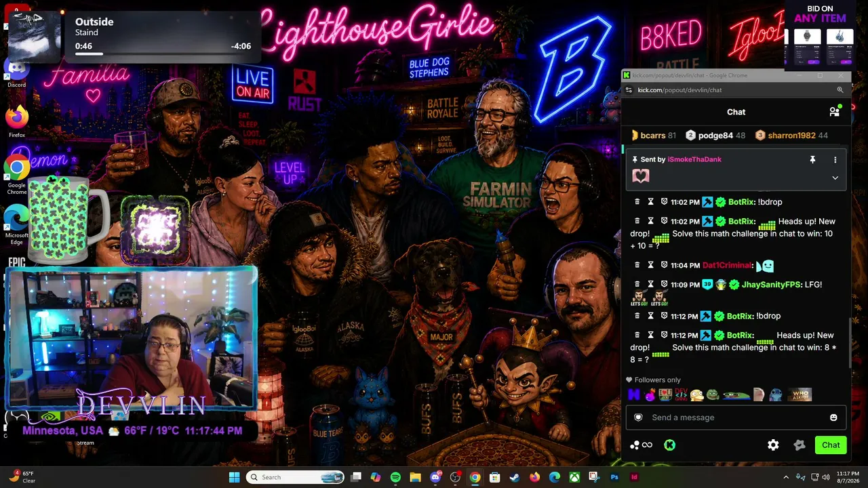Viewport: 868px width, 488px height.
Task: Open chat settings gear icon
Action: [773, 445]
